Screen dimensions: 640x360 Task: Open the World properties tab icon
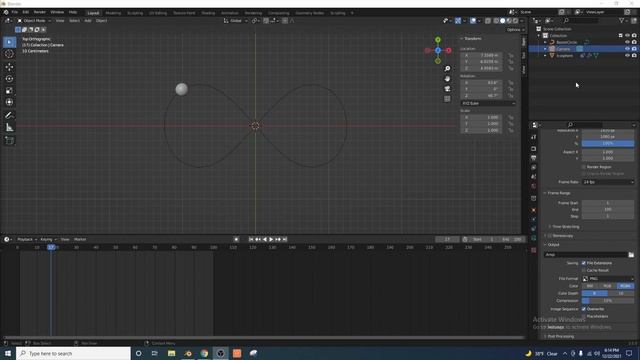point(533,186)
